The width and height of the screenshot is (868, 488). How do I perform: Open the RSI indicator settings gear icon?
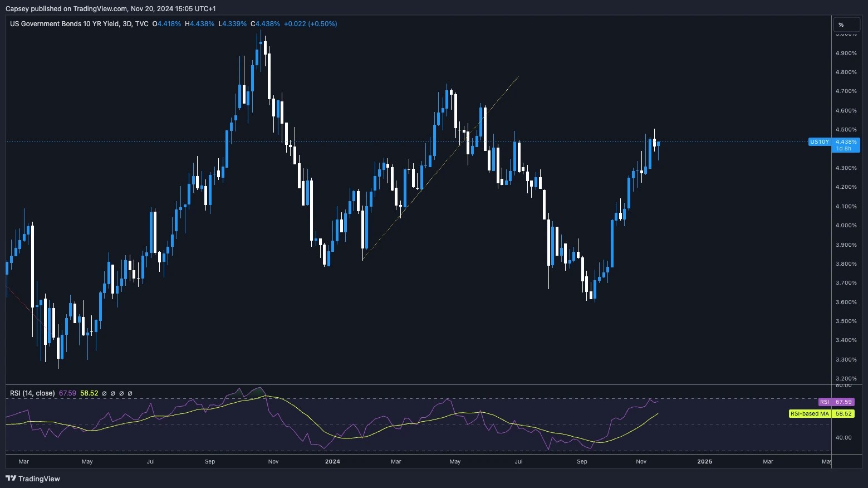click(x=114, y=393)
